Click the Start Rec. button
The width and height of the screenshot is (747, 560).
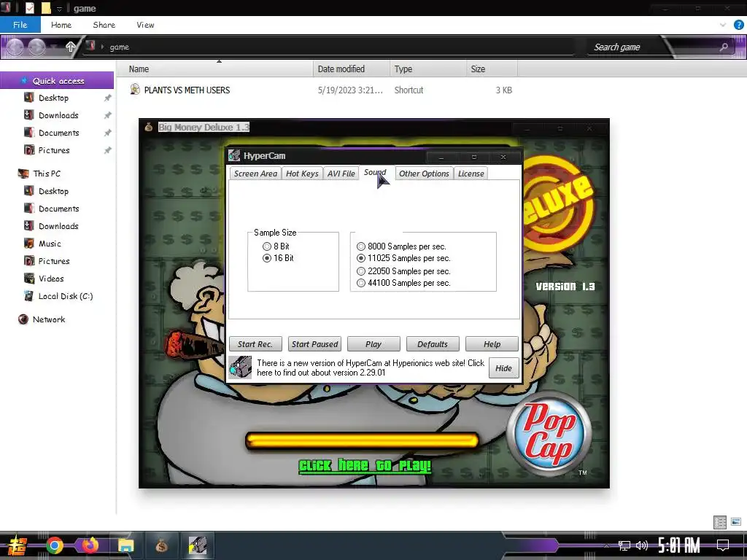click(255, 344)
